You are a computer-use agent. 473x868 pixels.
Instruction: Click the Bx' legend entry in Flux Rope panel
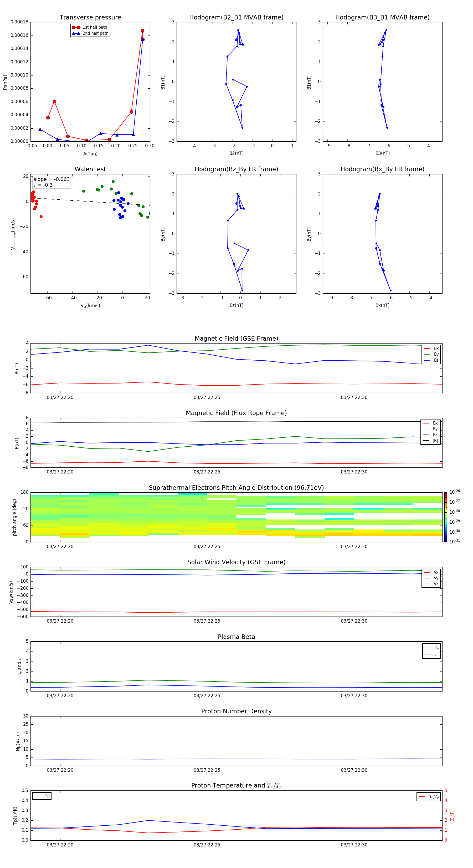pos(431,423)
